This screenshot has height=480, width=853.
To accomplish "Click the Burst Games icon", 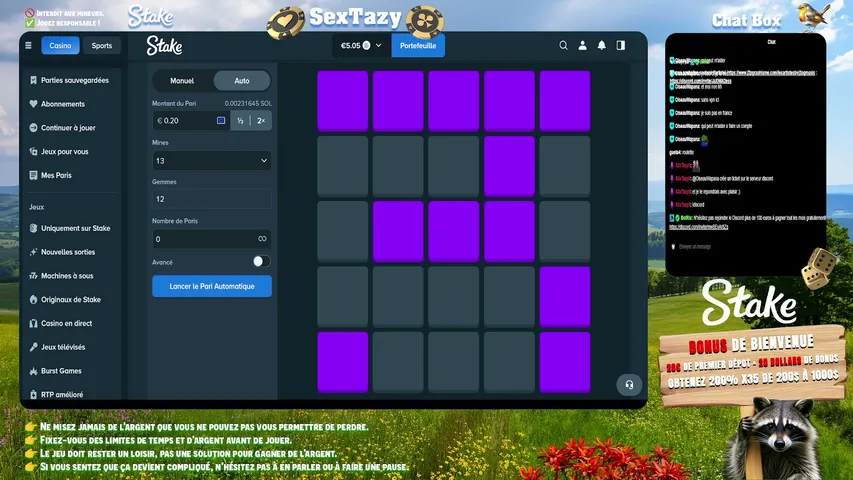I will (x=33, y=371).
